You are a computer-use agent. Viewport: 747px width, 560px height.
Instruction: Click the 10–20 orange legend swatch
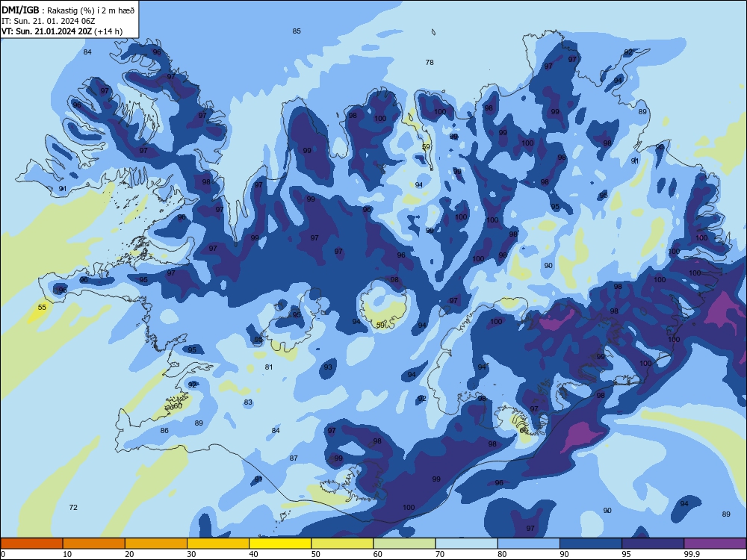coord(94,544)
